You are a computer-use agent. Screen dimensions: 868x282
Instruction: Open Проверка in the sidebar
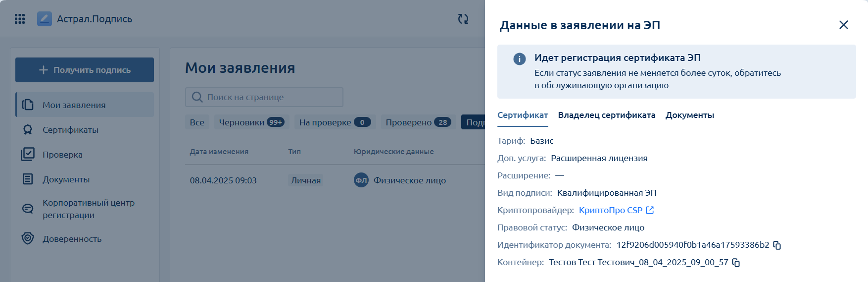85,154
